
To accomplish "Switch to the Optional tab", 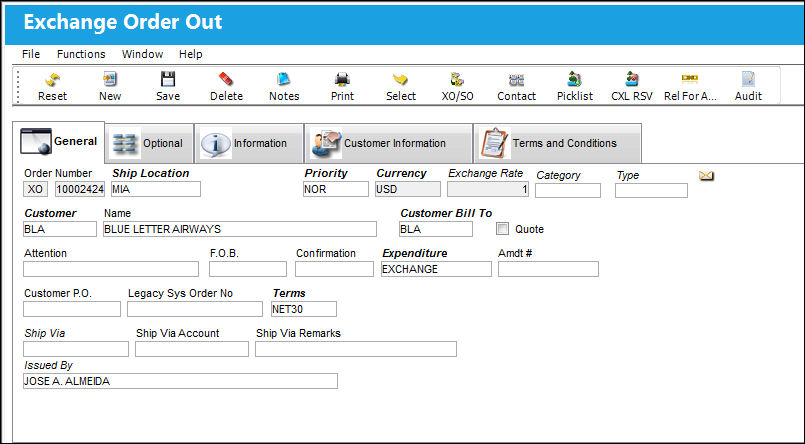I will (x=150, y=143).
